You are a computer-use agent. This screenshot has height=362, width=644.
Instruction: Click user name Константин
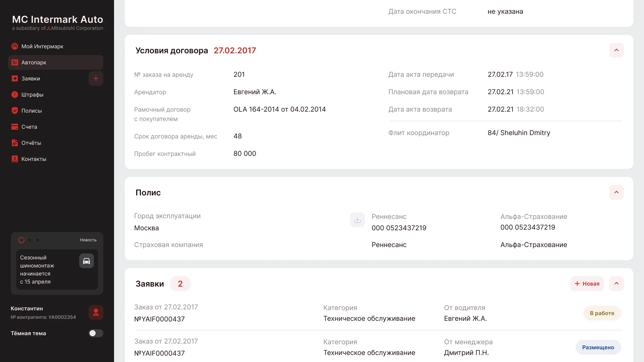click(x=27, y=308)
